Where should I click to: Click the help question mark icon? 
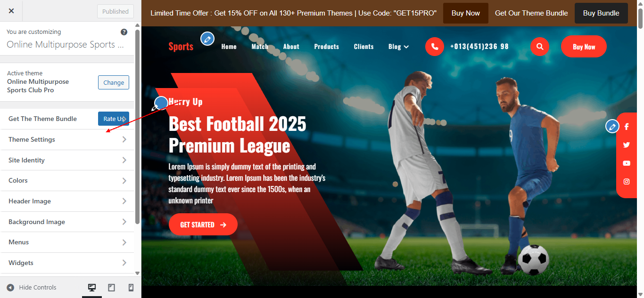coord(124,32)
